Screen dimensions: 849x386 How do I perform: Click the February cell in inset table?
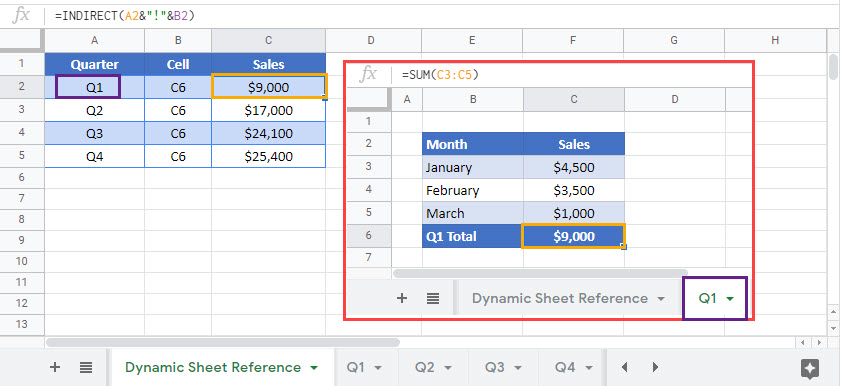click(x=473, y=190)
